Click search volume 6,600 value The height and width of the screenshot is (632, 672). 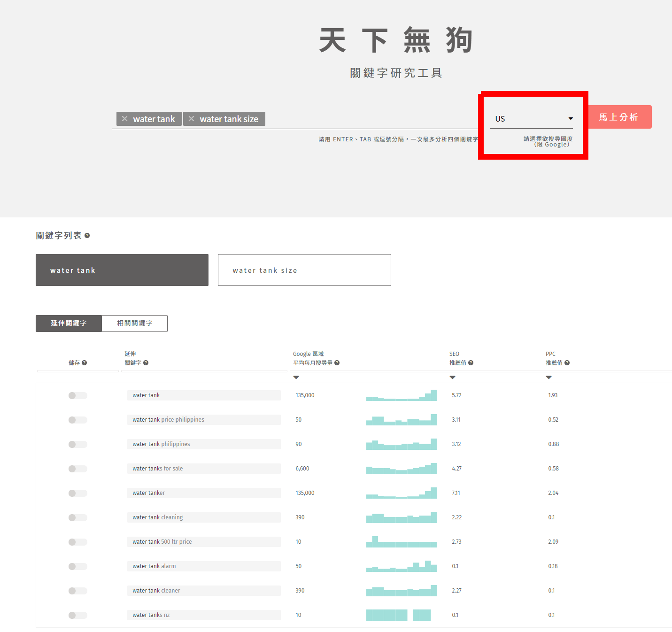tap(302, 469)
